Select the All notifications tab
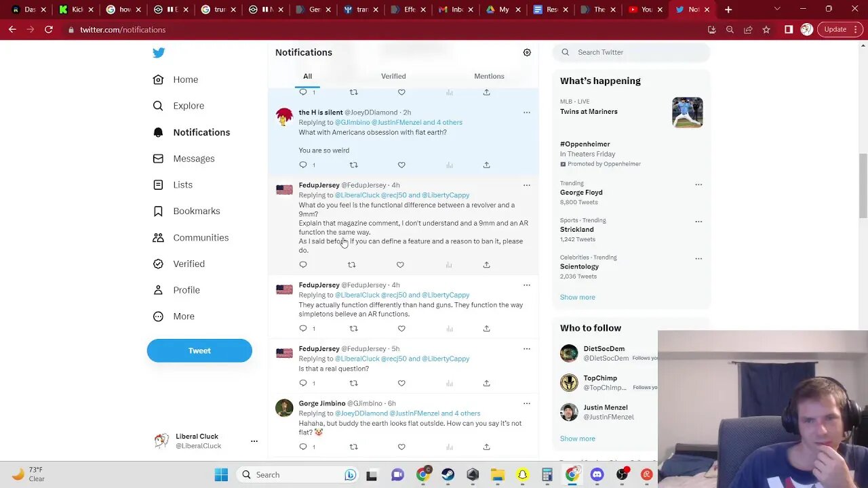Image resolution: width=868 pixels, height=488 pixels. [x=307, y=76]
